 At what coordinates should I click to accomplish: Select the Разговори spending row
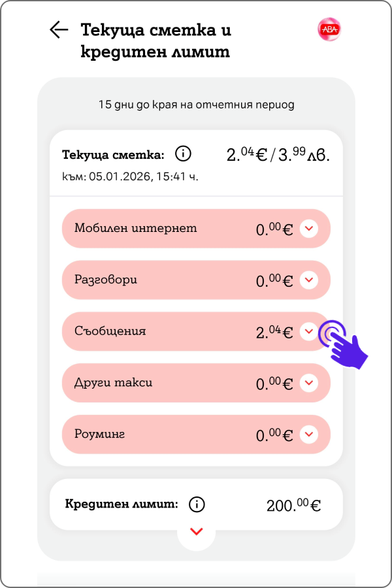(x=163, y=280)
